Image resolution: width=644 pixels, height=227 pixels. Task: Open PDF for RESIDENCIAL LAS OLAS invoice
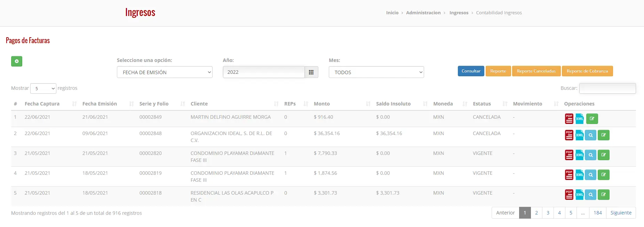tap(569, 195)
